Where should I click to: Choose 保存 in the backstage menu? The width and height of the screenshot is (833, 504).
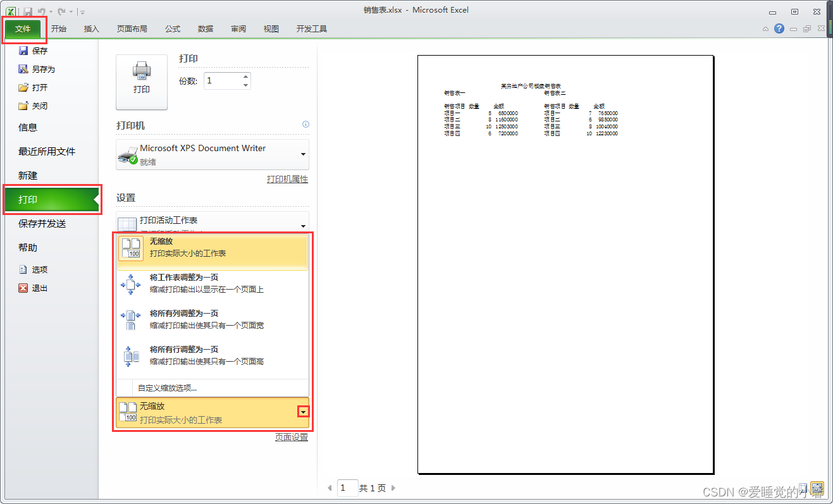34,51
